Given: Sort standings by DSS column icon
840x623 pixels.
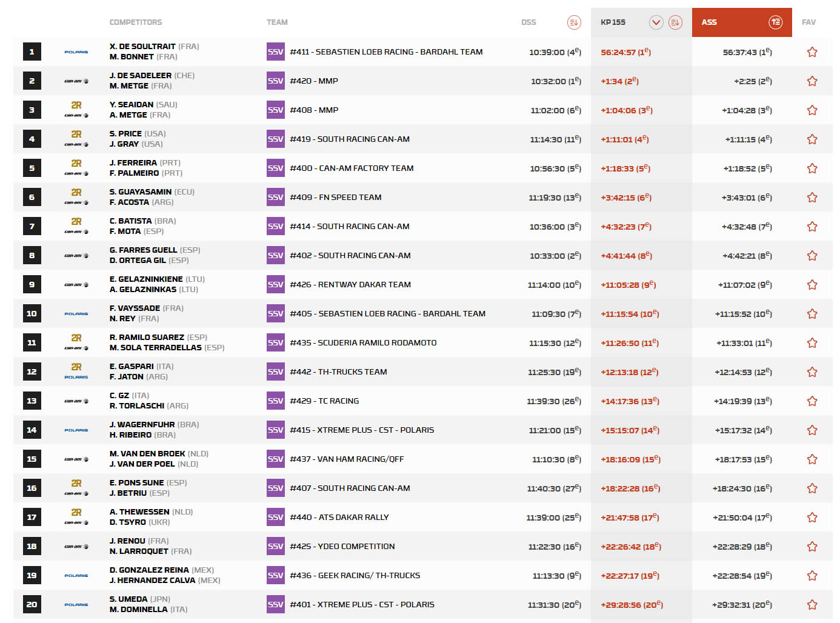Looking at the screenshot, I should [x=573, y=22].
